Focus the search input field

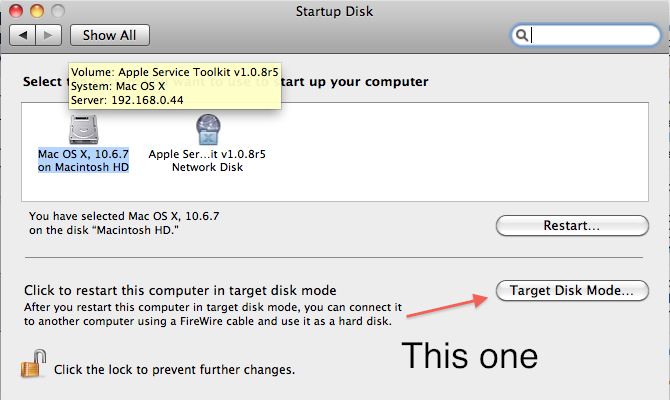pyautogui.click(x=585, y=35)
